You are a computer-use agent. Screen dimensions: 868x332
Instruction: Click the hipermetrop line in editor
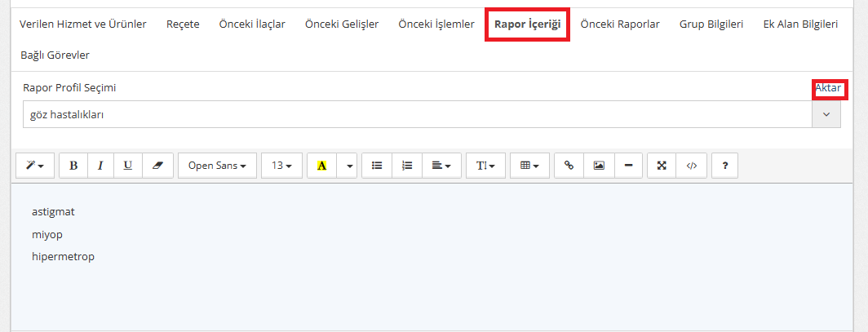tap(63, 257)
